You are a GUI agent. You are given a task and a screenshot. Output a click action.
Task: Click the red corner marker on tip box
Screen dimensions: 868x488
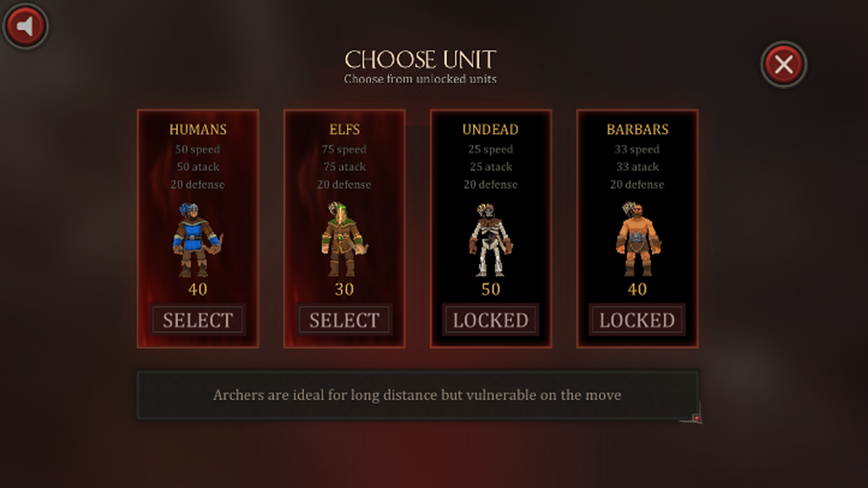[x=696, y=417]
